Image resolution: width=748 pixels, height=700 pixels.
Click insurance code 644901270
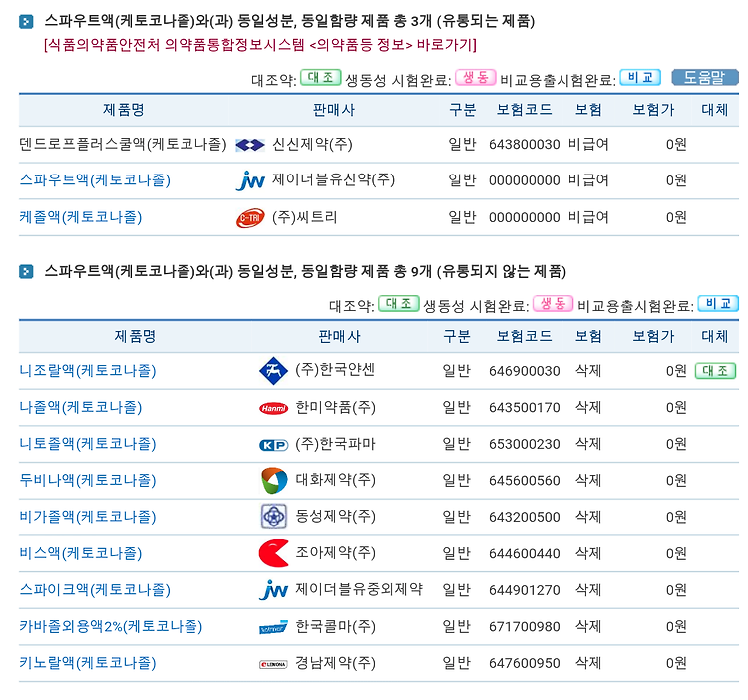525,590
